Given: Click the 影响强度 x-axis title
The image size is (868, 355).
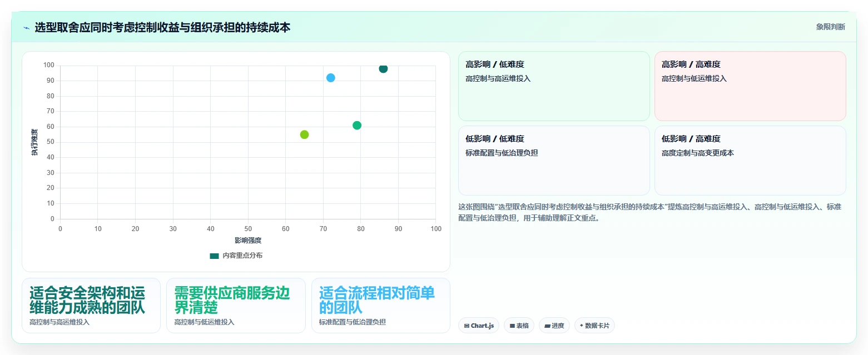Looking at the screenshot, I should pos(248,241).
